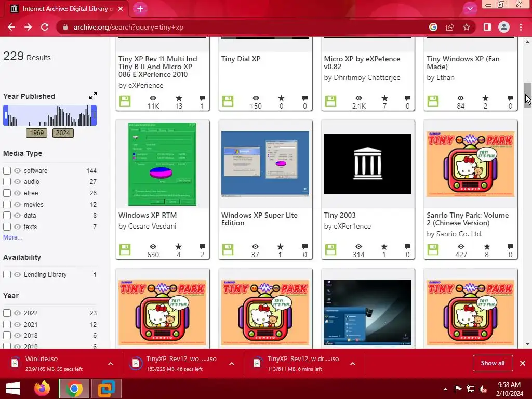Open Windows XP Super Lite thumbnail
Viewport: 532px width, 399px height.
(x=265, y=164)
